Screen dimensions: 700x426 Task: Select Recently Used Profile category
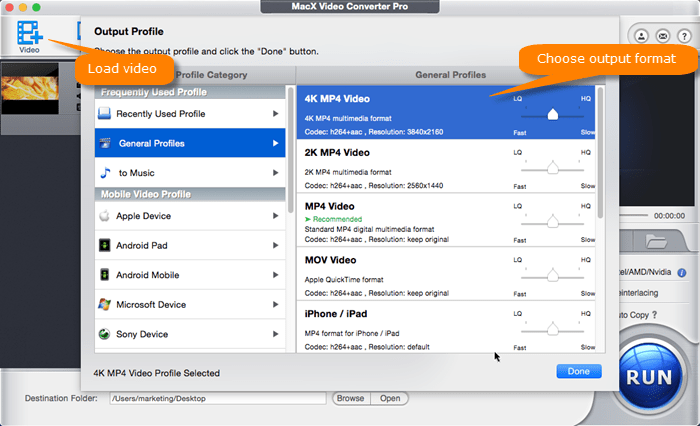(190, 113)
